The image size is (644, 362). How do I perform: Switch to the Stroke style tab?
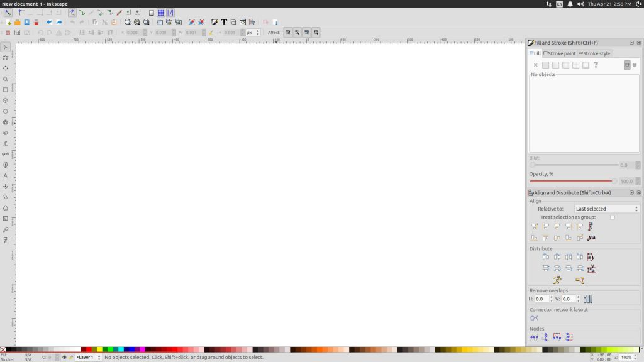pyautogui.click(x=596, y=53)
